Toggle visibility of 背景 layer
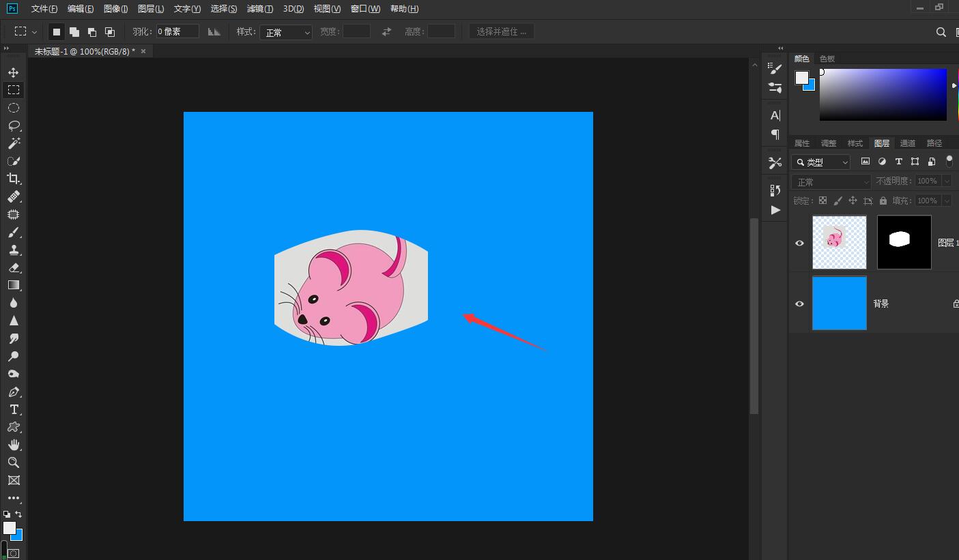959x560 pixels. click(799, 304)
